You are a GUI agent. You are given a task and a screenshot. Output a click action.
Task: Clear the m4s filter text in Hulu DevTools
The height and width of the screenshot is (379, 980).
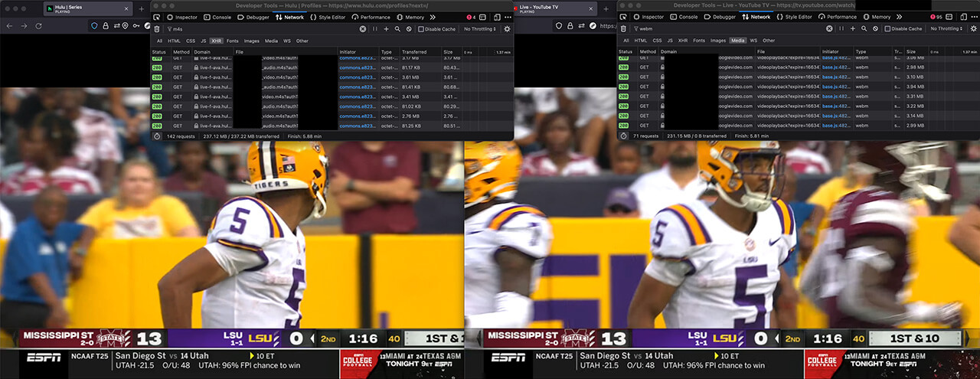(x=363, y=29)
